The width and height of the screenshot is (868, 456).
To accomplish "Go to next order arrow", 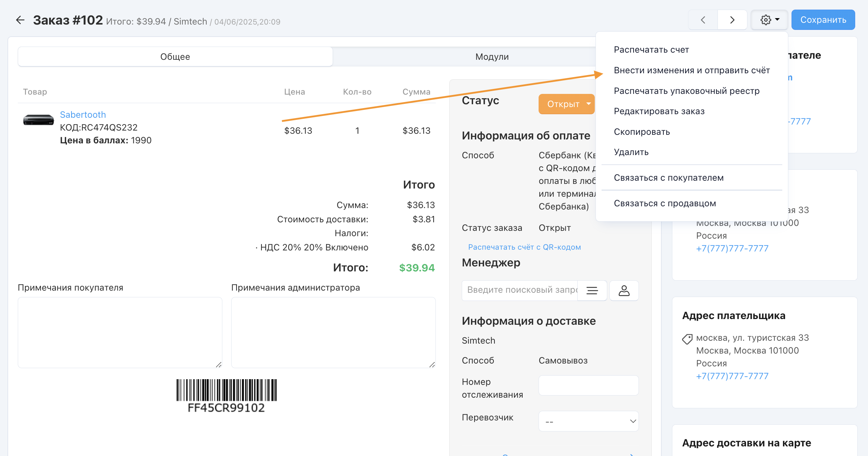I will tap(732, 20).
